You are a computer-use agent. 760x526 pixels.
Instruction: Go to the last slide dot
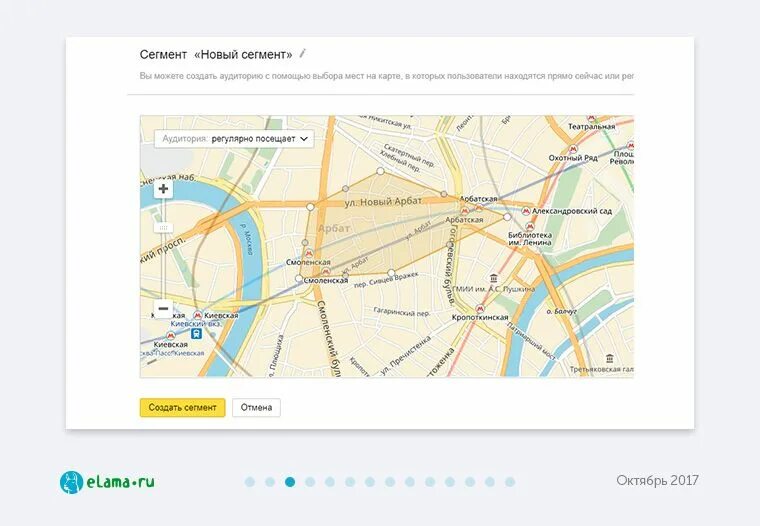[510, 482]
